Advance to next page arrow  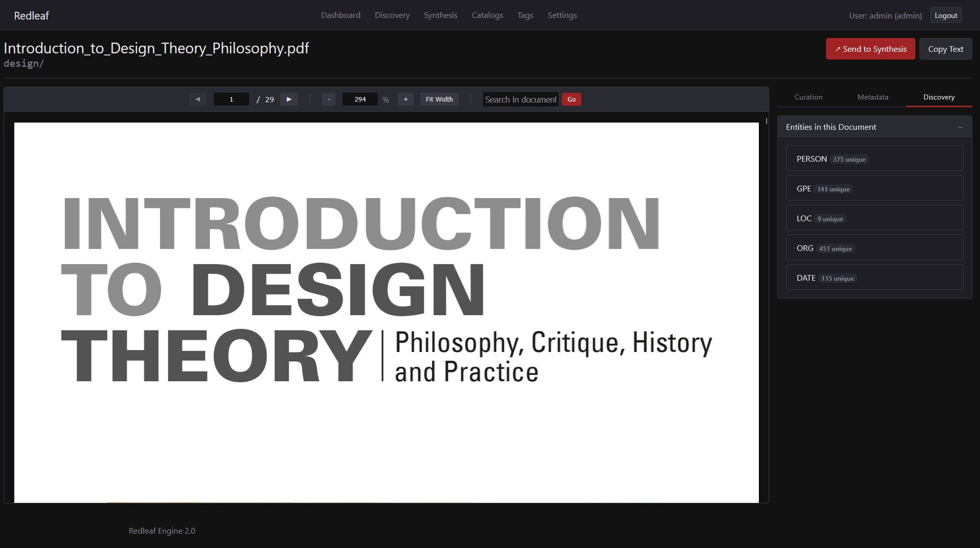[289, 100]
